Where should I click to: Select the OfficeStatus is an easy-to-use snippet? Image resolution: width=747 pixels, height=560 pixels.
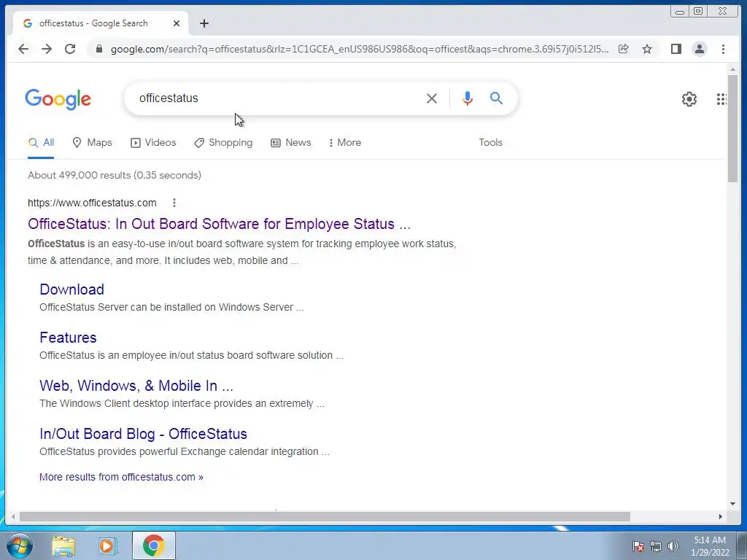pyautogui.click(x=242, y=252)
